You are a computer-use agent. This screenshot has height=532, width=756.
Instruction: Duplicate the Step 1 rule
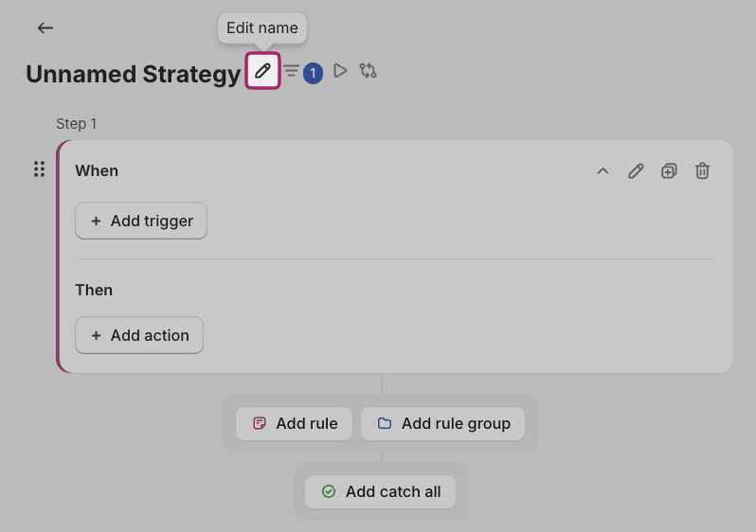[x=669, y=170]
